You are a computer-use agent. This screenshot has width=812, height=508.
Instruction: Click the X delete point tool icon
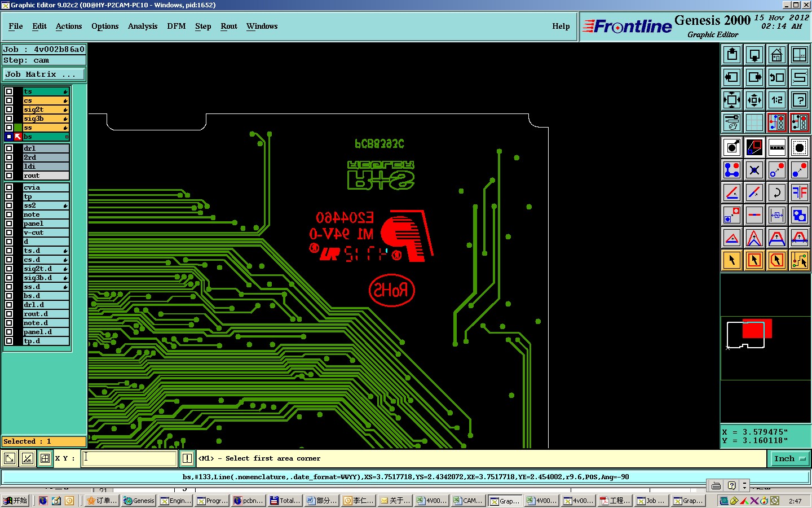coord(754,170)
